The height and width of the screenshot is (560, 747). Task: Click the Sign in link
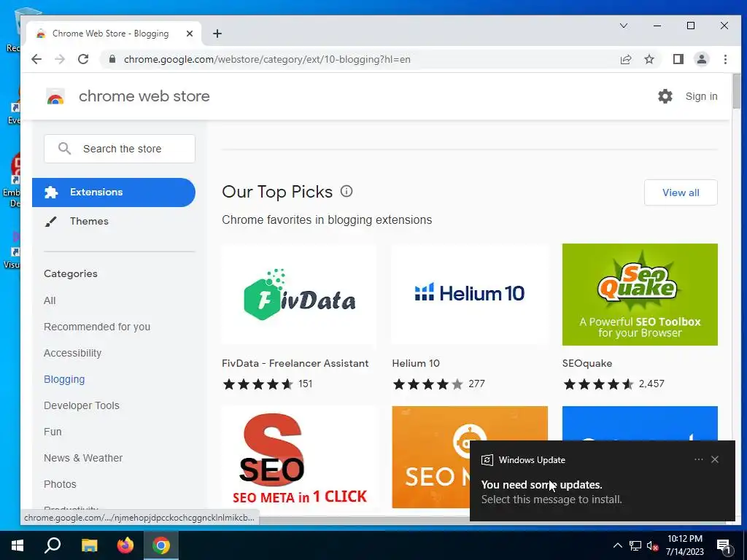click(x=701, y=96)
